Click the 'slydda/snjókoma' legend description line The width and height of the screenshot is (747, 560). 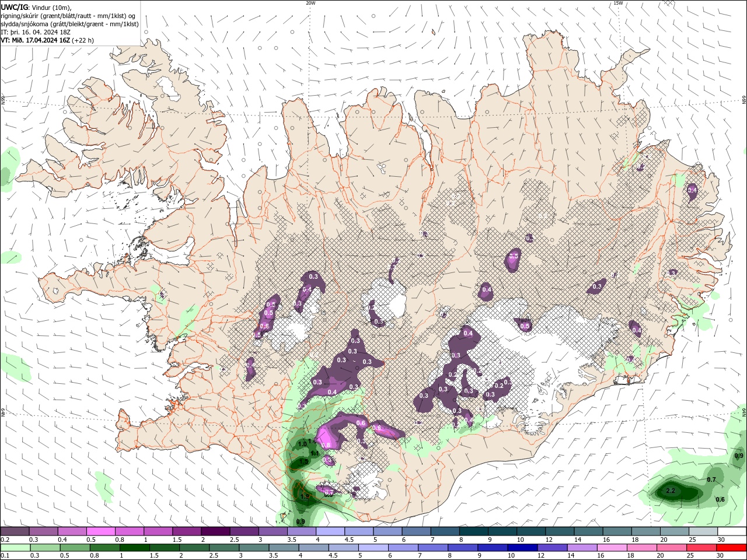69,24
